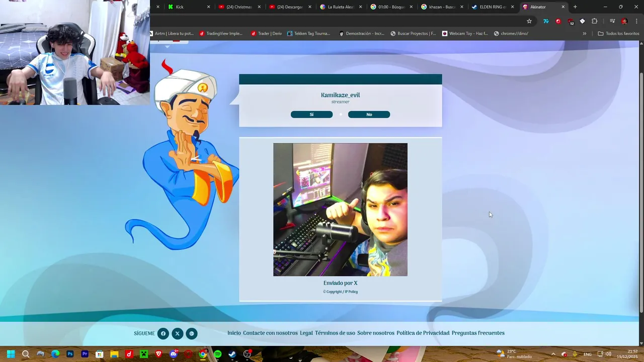Click the Copyright / IP Policy link
The image size is (644, 362).
pyautogui.click(x=341, y=292)
